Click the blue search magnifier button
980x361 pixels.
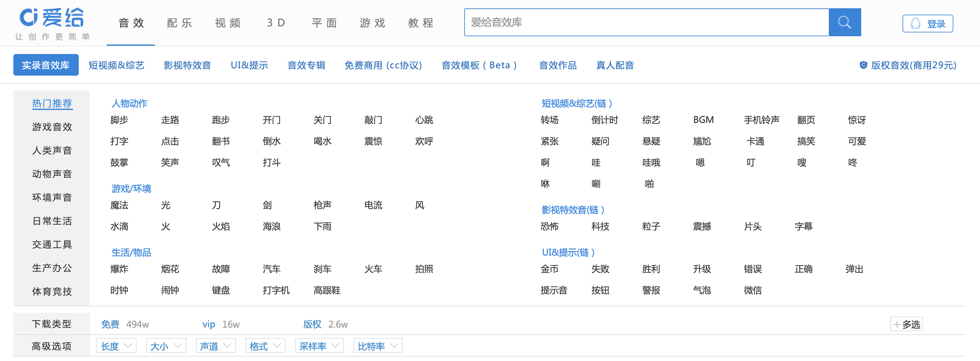point(845,22)
